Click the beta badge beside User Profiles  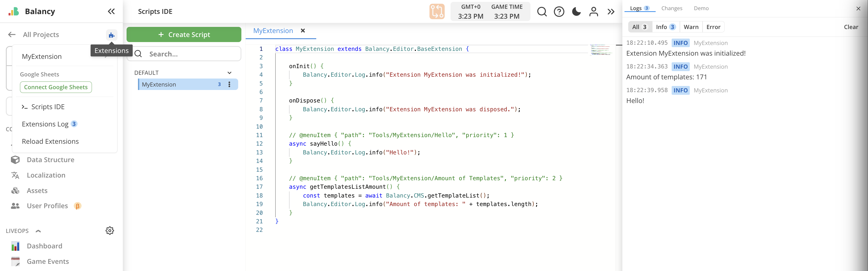tap(78, 206)
